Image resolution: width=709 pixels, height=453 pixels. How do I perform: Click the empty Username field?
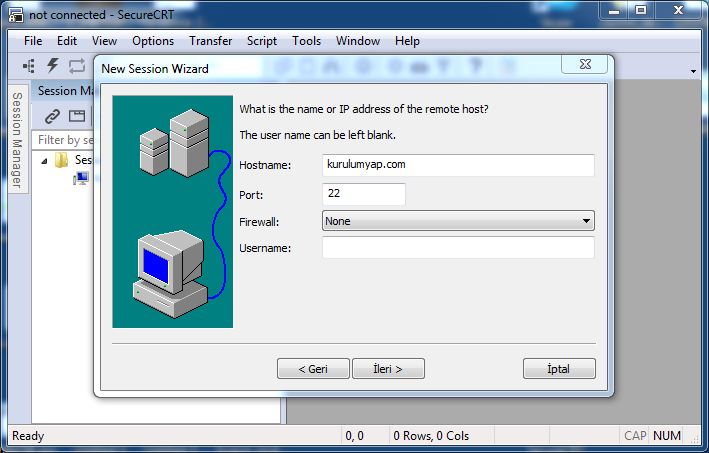pyautogui.click(x=458, y=247)
